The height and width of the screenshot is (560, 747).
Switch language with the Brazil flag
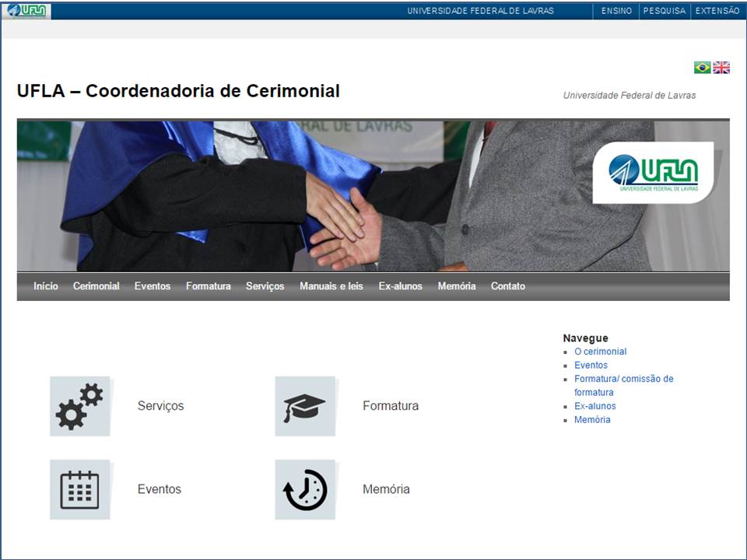click(x=702, y=68)
